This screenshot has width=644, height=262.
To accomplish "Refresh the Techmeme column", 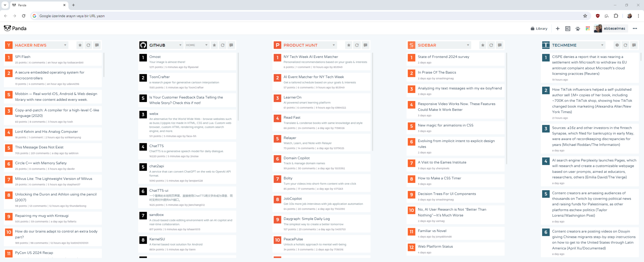I will [625, 45].
